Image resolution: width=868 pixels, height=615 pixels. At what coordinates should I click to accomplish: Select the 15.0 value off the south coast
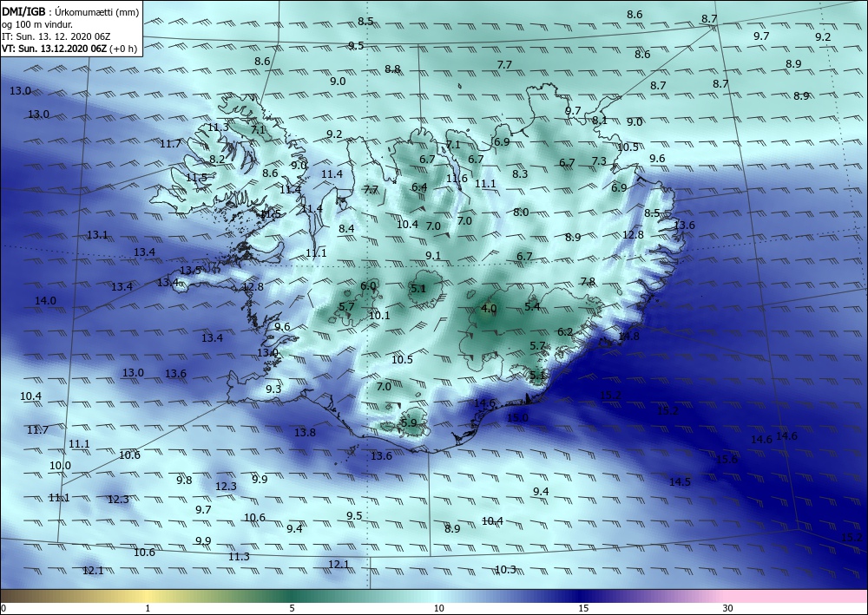tap(517, 417)
